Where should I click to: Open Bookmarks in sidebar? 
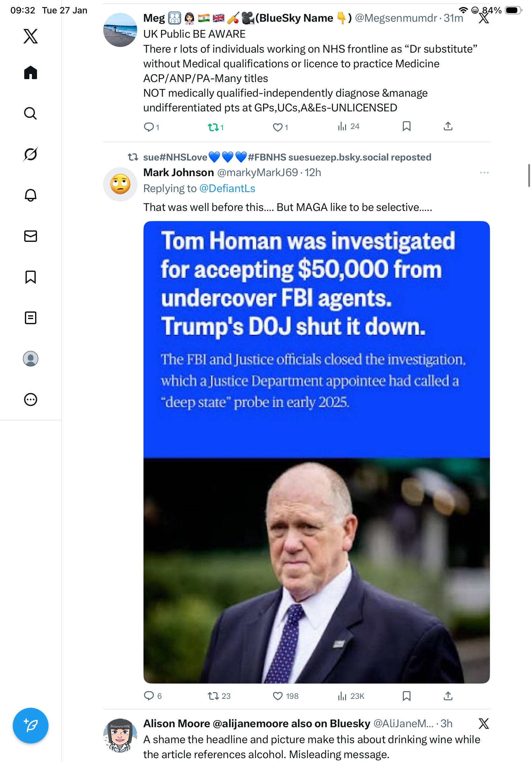[x=31, y=277]
